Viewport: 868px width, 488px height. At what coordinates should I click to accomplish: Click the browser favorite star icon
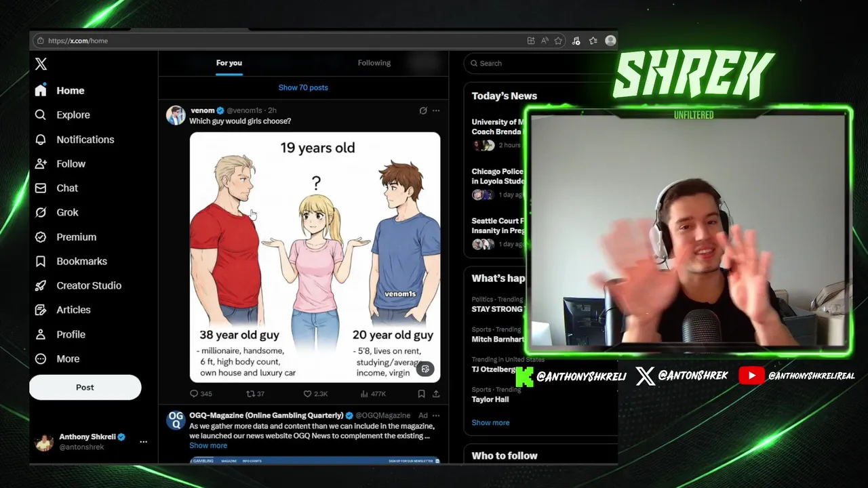558,41
